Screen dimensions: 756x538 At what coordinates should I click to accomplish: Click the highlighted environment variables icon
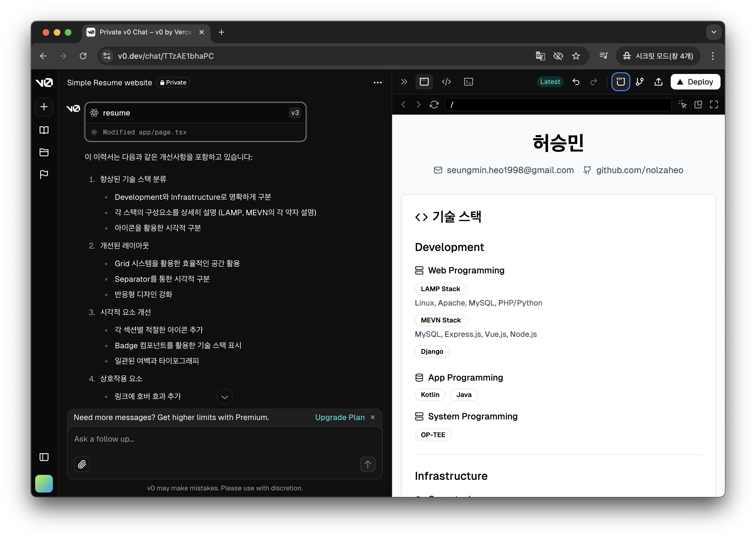[620, 82]
